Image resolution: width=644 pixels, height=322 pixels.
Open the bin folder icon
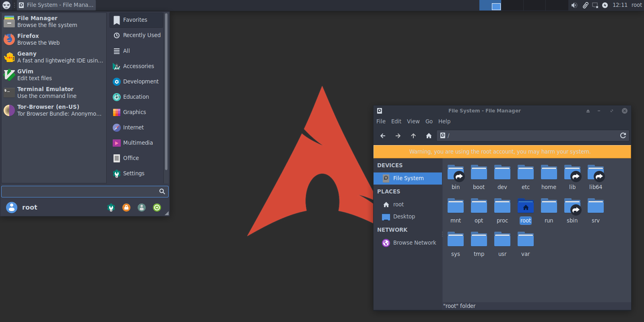(x=456, y=173)
